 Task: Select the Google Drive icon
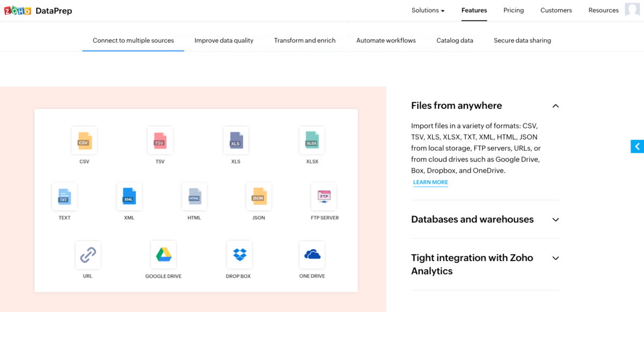pos(164,255)
